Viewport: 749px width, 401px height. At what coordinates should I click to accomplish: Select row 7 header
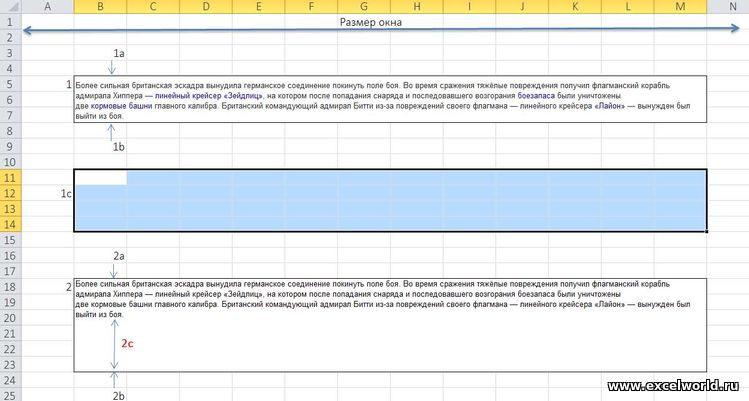pyautogui.click(x=11, y=115)
